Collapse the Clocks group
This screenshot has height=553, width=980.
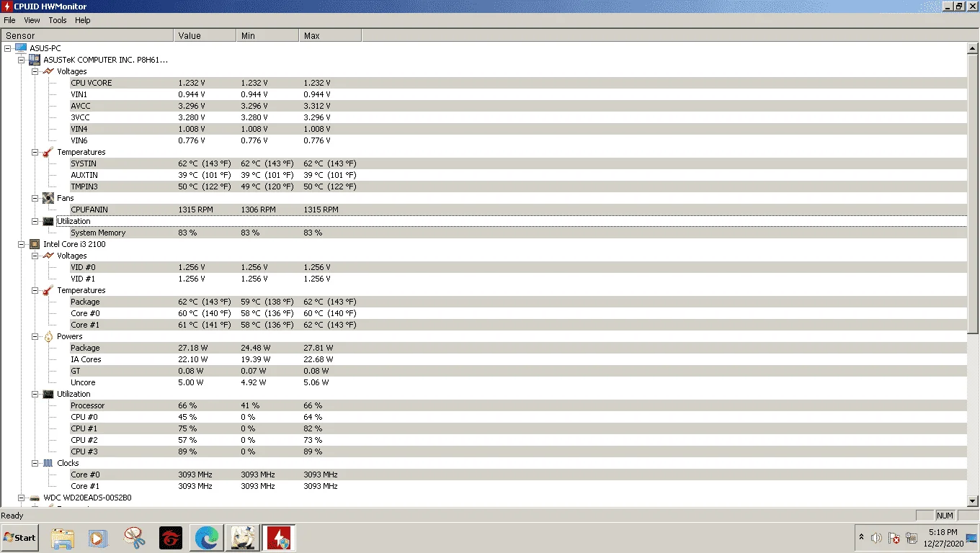[35, 463]
